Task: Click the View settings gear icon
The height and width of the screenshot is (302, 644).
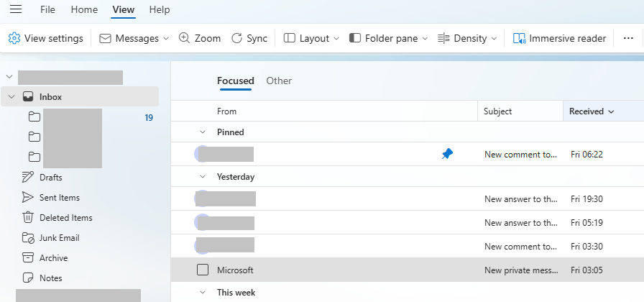Action: (14, 38)
